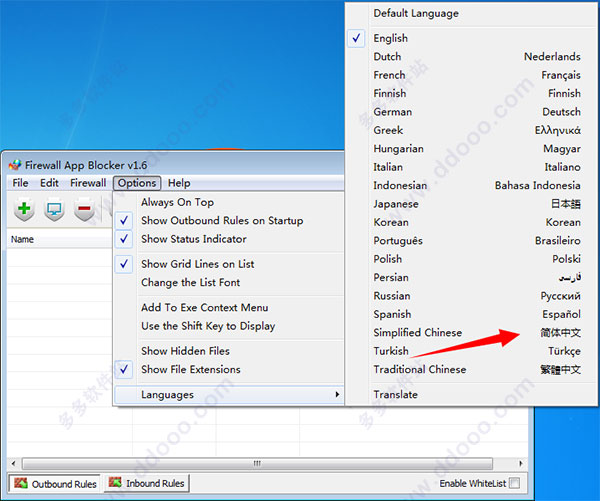
Task: Click the Translate menu item
Action: tap(471, 395)
